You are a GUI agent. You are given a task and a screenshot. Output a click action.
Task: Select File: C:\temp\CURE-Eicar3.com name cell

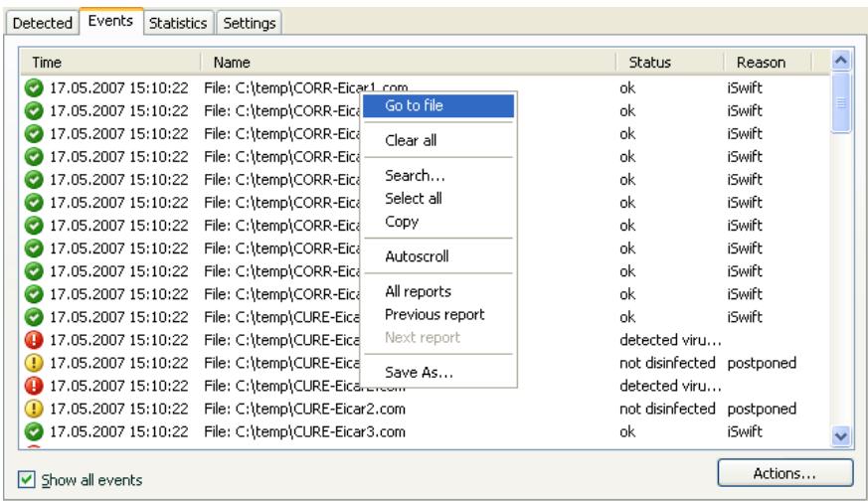[x=304, y=431]
